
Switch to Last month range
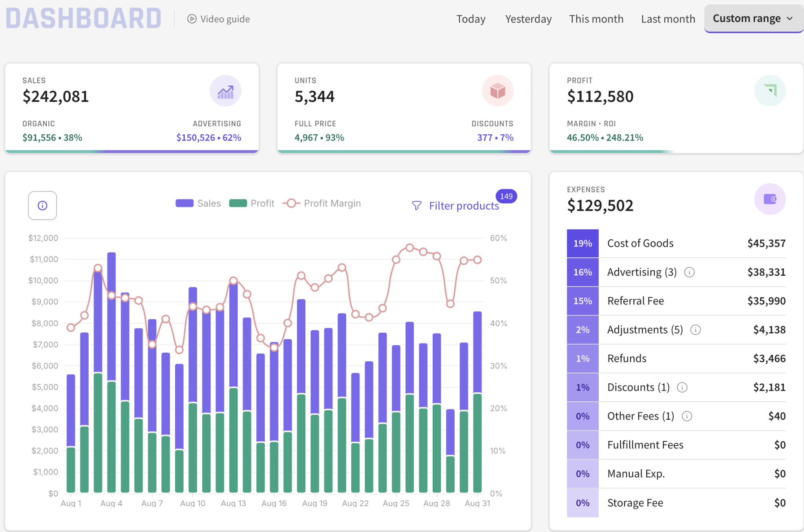click(x=668, y=19)
